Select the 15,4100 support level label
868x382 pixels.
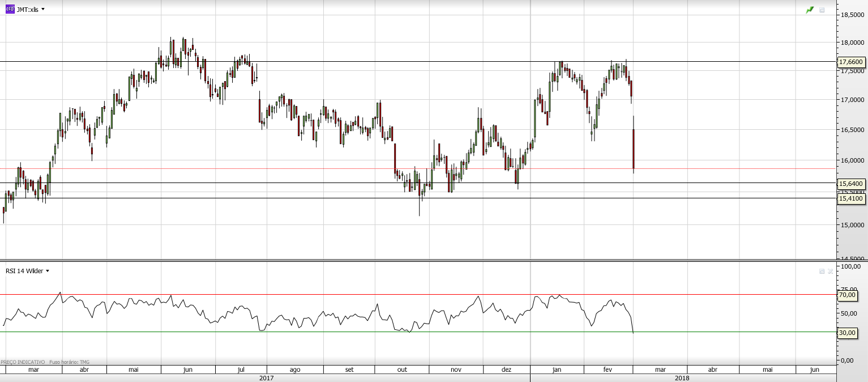click(851, 198)
